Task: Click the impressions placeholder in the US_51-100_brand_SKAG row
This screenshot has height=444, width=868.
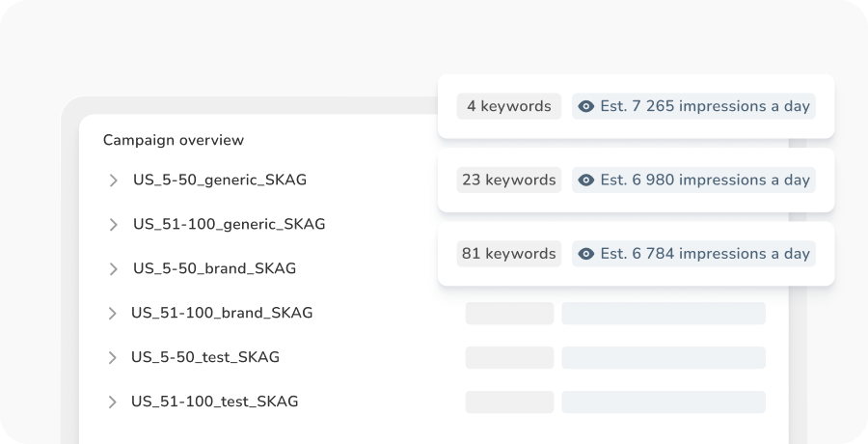Action: click(664, 314)
